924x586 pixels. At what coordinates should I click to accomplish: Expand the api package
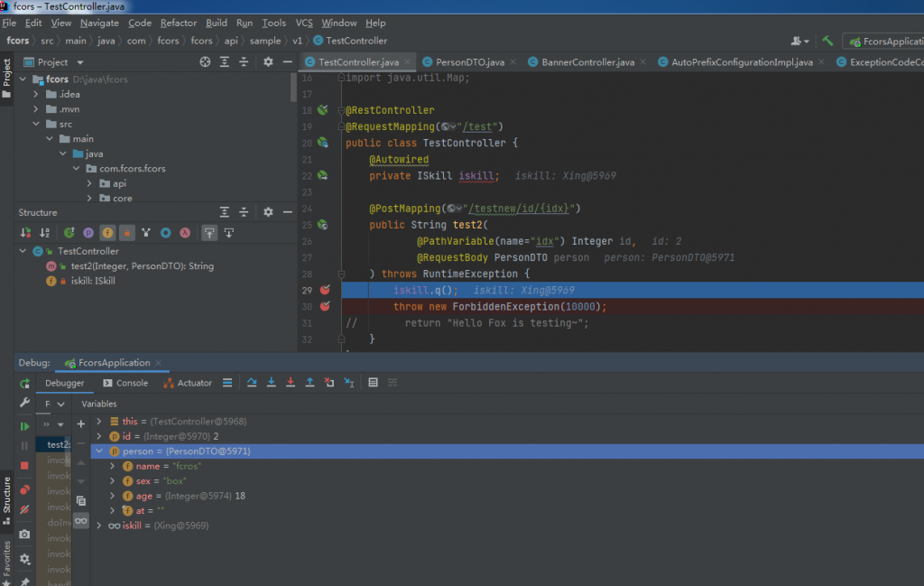(x=89, y=183)
